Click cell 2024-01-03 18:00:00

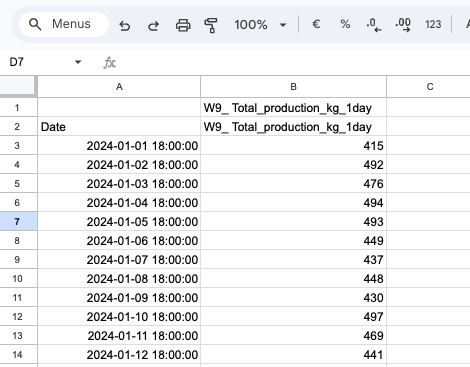[x=119, y=184]
